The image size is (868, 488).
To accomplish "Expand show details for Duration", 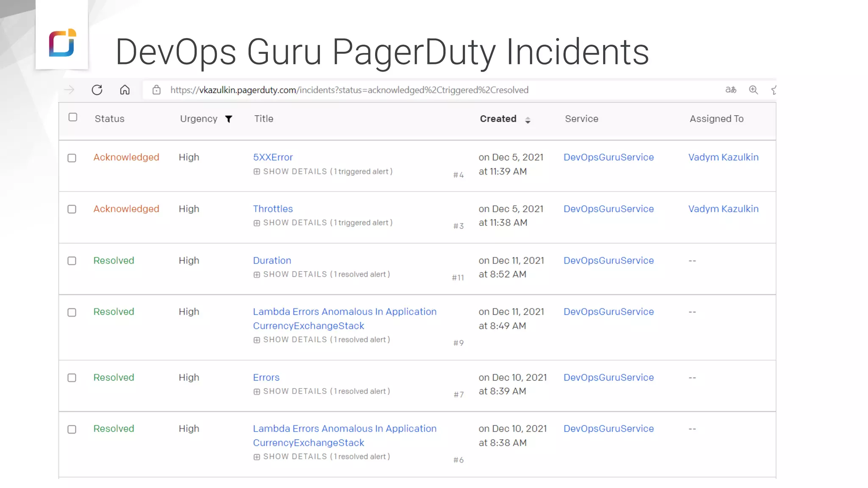I will tap(322, 274).
